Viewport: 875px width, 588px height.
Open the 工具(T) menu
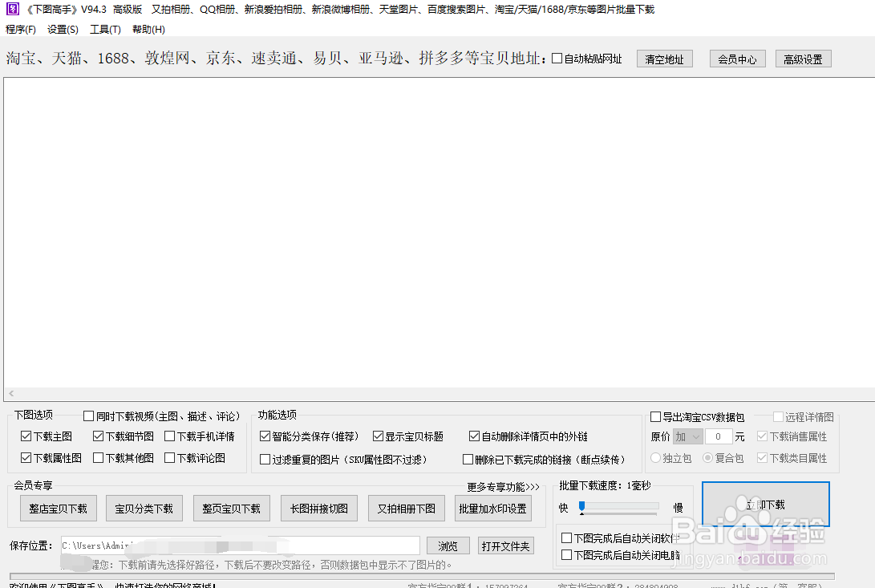tap(106, 29)
